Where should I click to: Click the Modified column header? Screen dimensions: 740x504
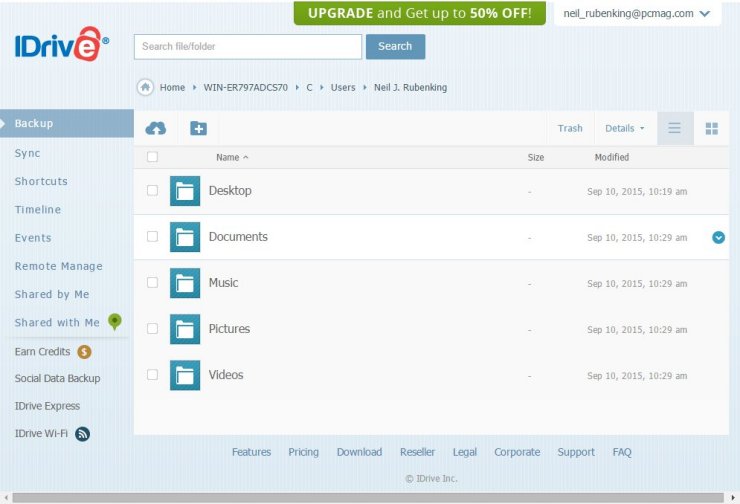pos(612,157)
